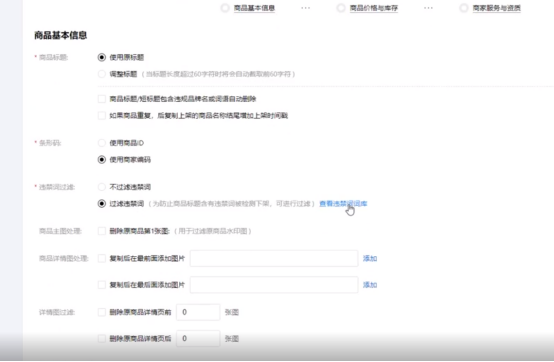This screenshot has width=554, height=362.
Task: Focus the count field for 详情页后 images
Action: [x=198, y=339]
